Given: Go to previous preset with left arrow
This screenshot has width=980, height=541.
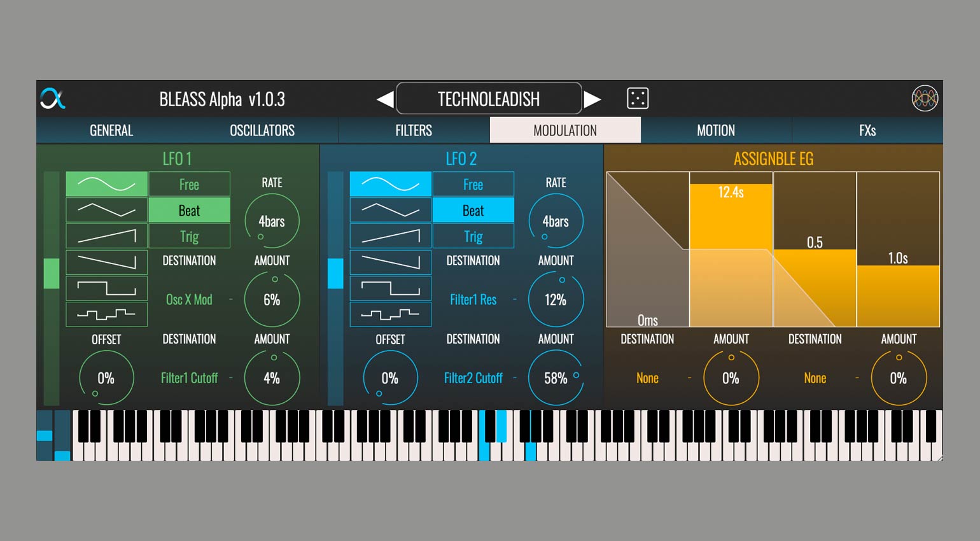Looking at the screenshot, I should pyautogui.click(x=385, y=99).
